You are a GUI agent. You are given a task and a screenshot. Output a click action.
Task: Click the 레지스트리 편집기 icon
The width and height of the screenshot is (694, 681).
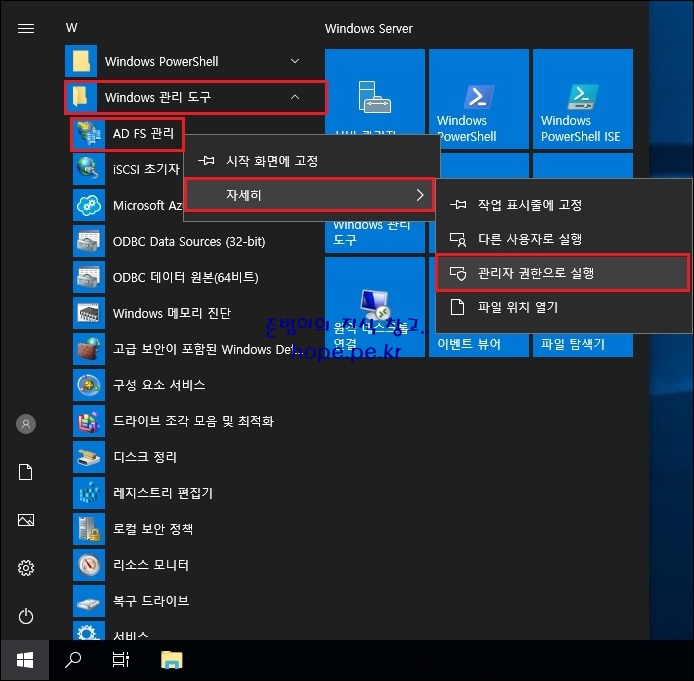(89, 493)
